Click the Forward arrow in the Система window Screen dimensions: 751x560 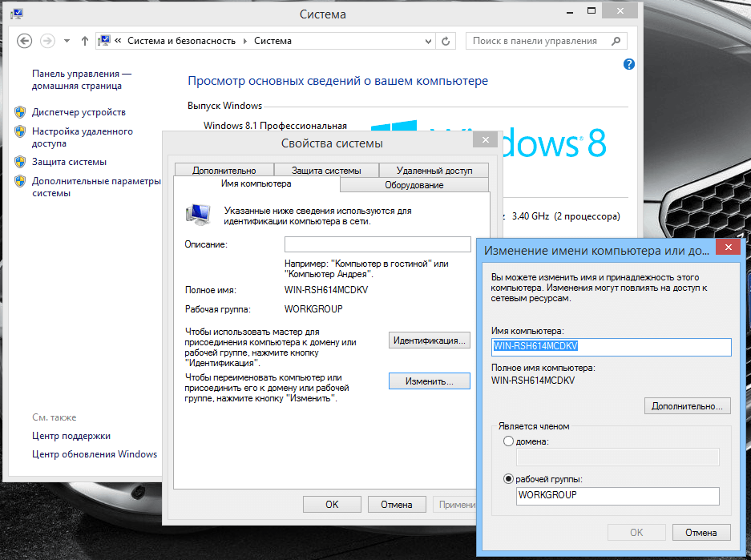47,41
